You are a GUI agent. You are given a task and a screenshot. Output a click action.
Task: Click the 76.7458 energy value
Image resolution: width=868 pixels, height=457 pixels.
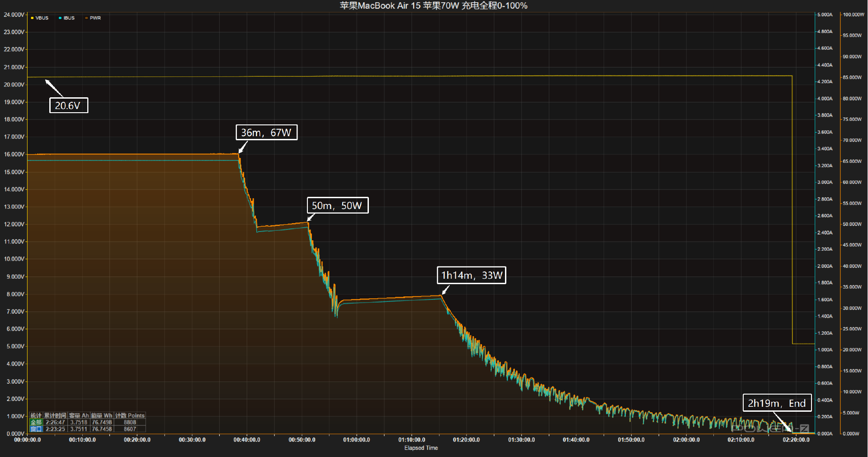tap(102, 429)
